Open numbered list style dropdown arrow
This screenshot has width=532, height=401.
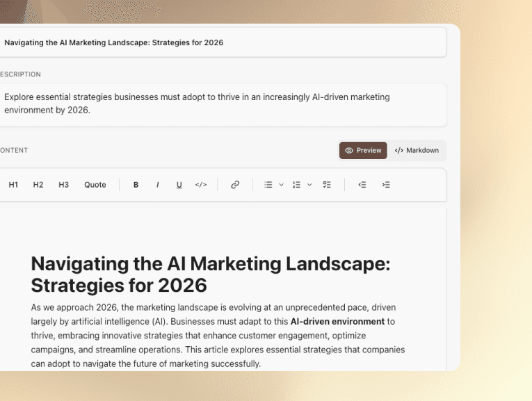[x=309, y=185]
